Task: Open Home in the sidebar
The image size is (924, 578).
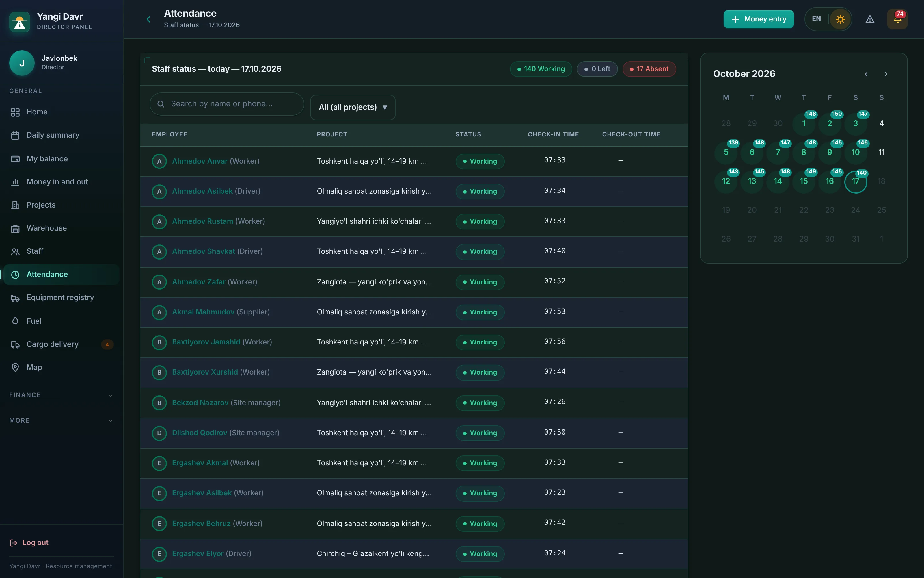Action: 61,112
